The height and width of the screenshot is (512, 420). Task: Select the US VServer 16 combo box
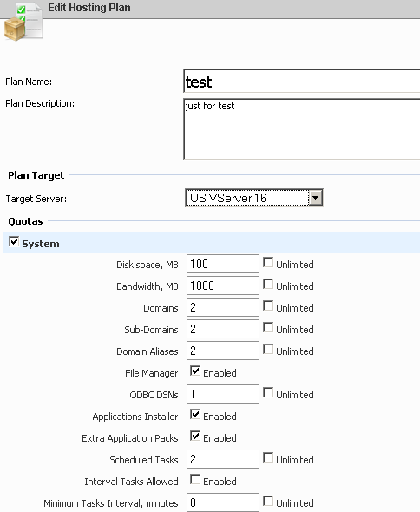[253, 198]
